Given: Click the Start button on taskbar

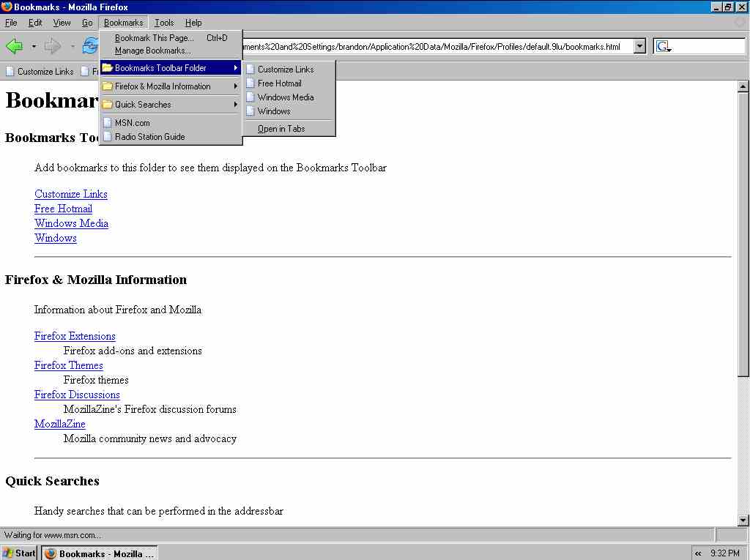Looking at the screenshot, I should coord(19,553).
